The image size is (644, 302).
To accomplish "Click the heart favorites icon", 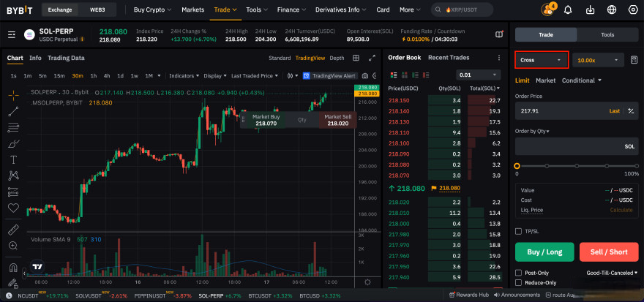I will pos(13,208).
